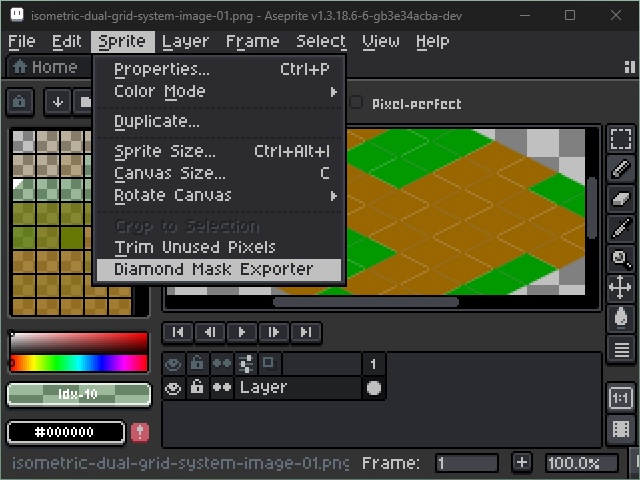Toggle the timeline film strip icon
Viewport: 640px width, 480px height.
coord(621,429)
